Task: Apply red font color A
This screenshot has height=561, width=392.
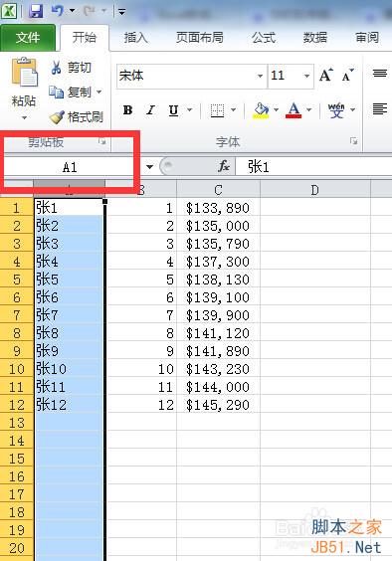Action: (x=294, y=110)
